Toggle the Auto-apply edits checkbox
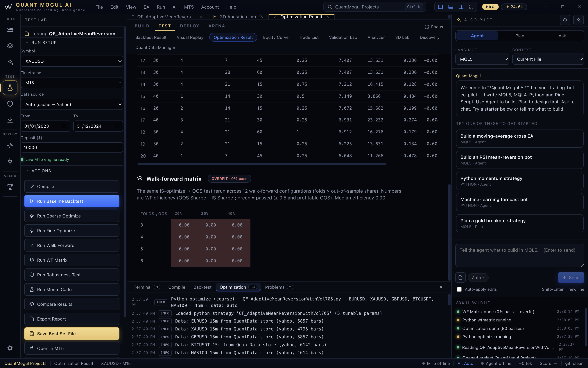 459,289
